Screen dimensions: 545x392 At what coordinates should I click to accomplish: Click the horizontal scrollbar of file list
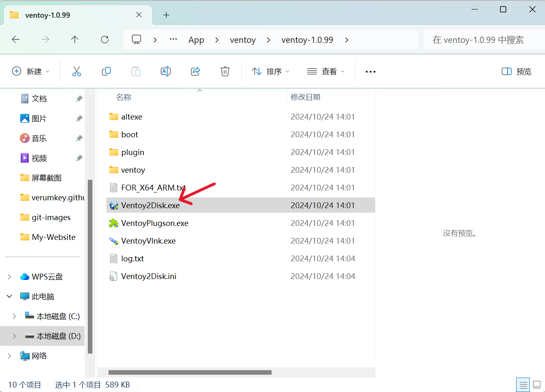190,372
